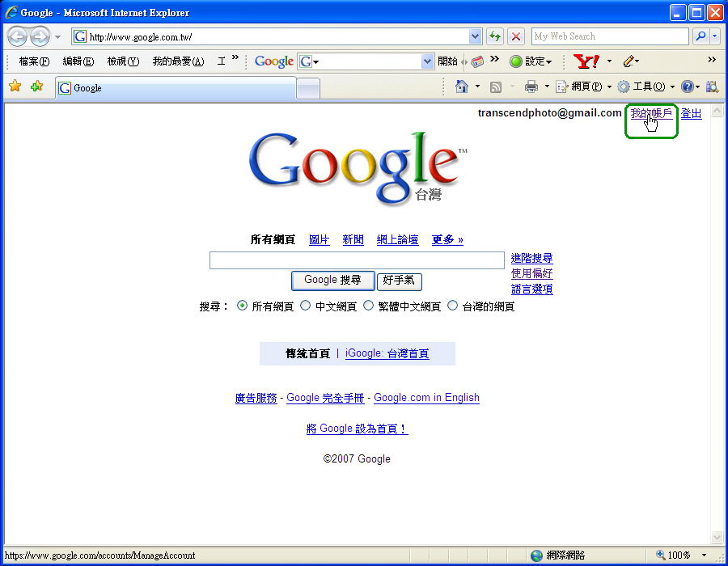Screen dimensions: 728x566
Task: Click the RSS Feeds icon
Action: tap(496, 87)
